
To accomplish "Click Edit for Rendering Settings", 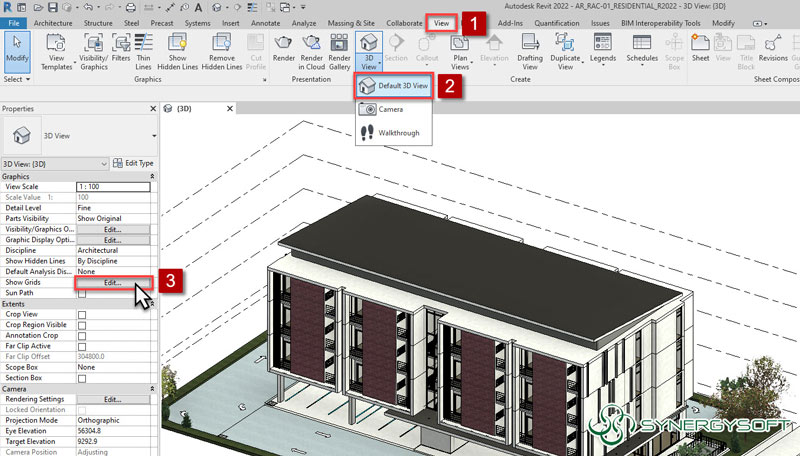I will pyautogui.click(x=113, y=399).
